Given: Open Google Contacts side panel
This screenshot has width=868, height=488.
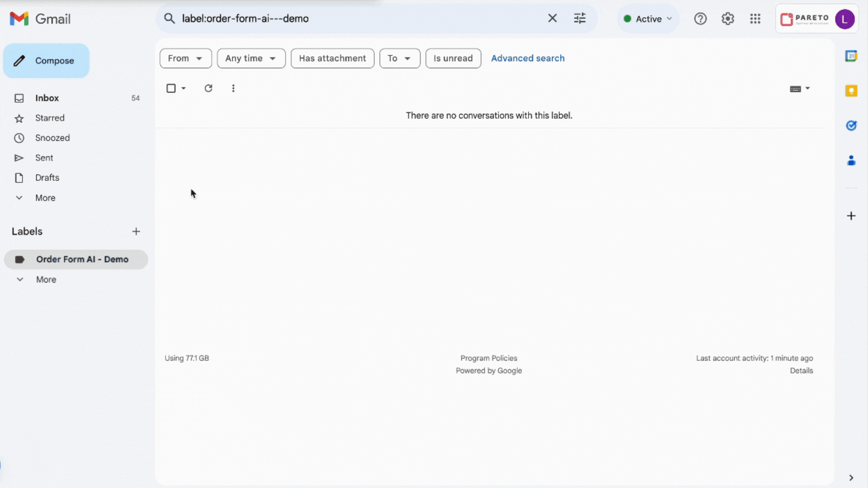Looking at the screenshot, I should pos(852,160).
